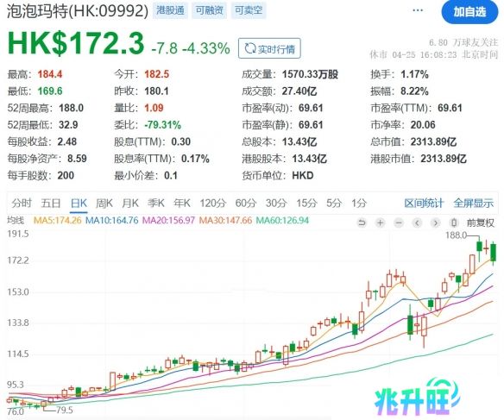Add stock via 加自选 button

click(469, 12)
